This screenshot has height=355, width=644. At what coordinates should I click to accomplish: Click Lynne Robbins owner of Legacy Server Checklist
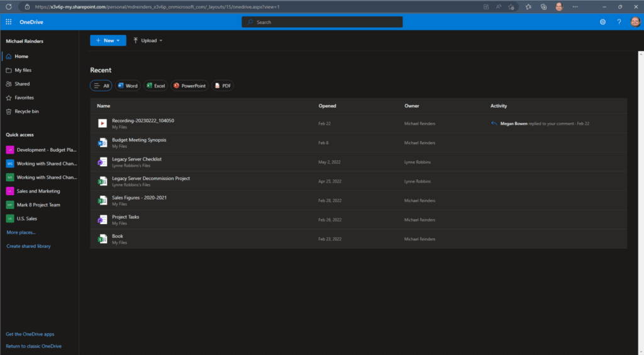tap(418, 162)
